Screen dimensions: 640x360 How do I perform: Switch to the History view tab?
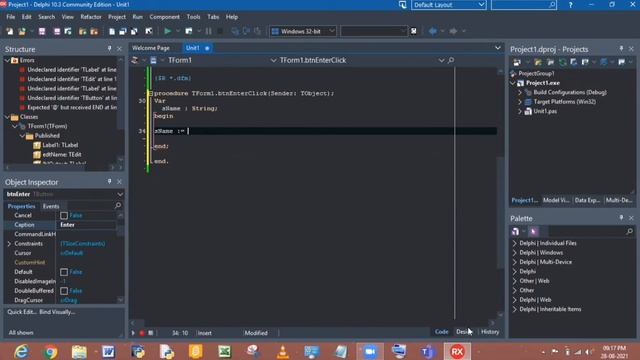point(490,332)
